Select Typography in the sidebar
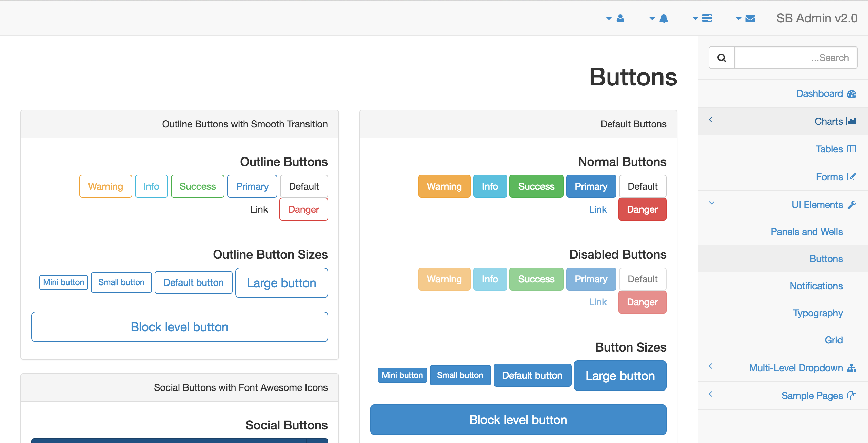The height and width of the screenshot is (443, 868). coord(817,313)
